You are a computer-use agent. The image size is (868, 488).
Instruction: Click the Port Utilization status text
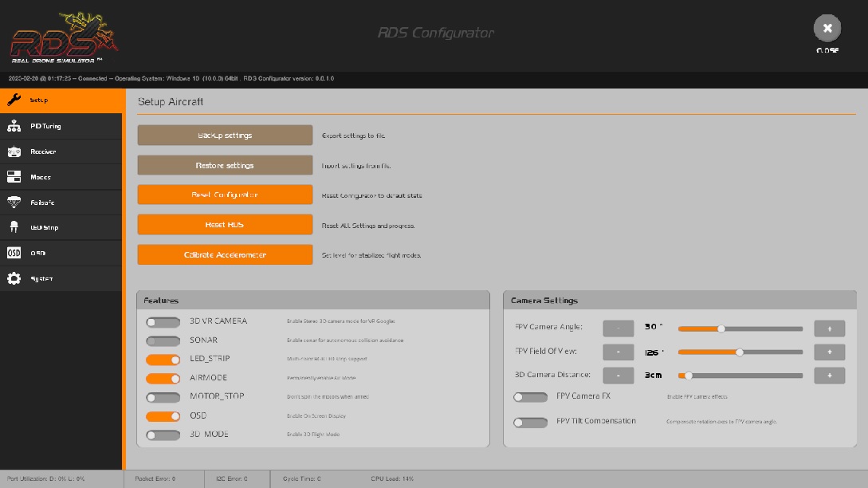45,478
